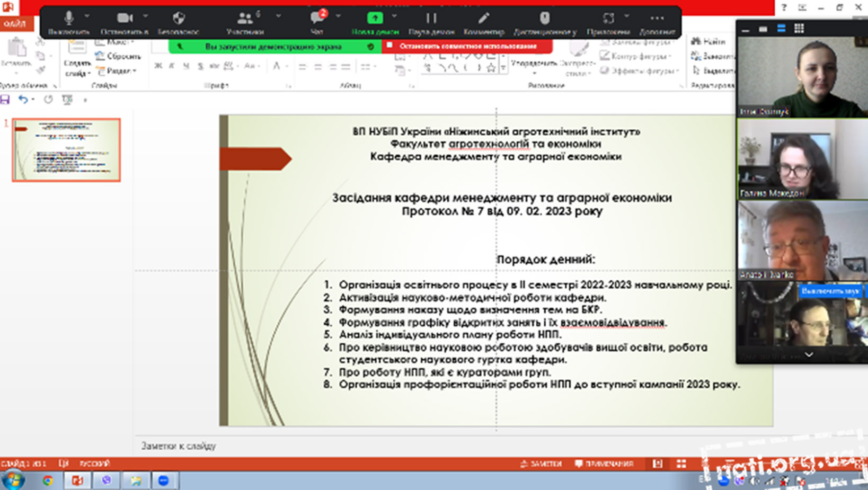Click Create Slide button
868x490 pixels.
pos(77,57)
